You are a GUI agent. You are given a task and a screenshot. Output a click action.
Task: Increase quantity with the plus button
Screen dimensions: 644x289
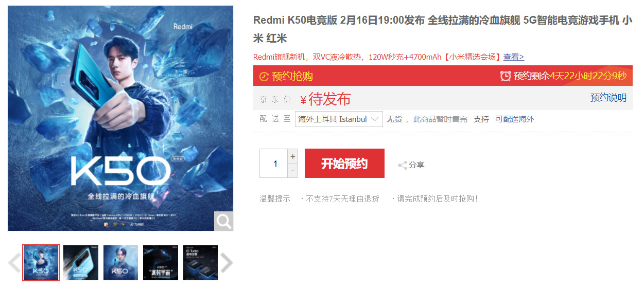pos(293,156)
